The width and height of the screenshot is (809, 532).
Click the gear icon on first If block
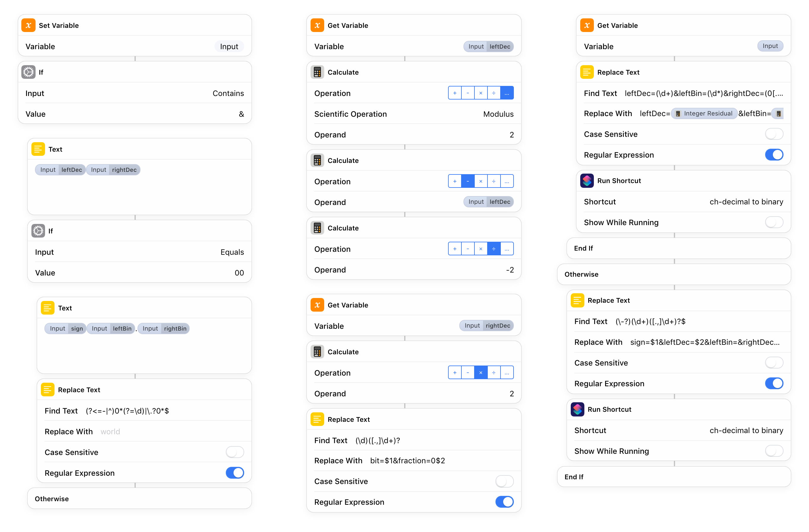[28, 72]
